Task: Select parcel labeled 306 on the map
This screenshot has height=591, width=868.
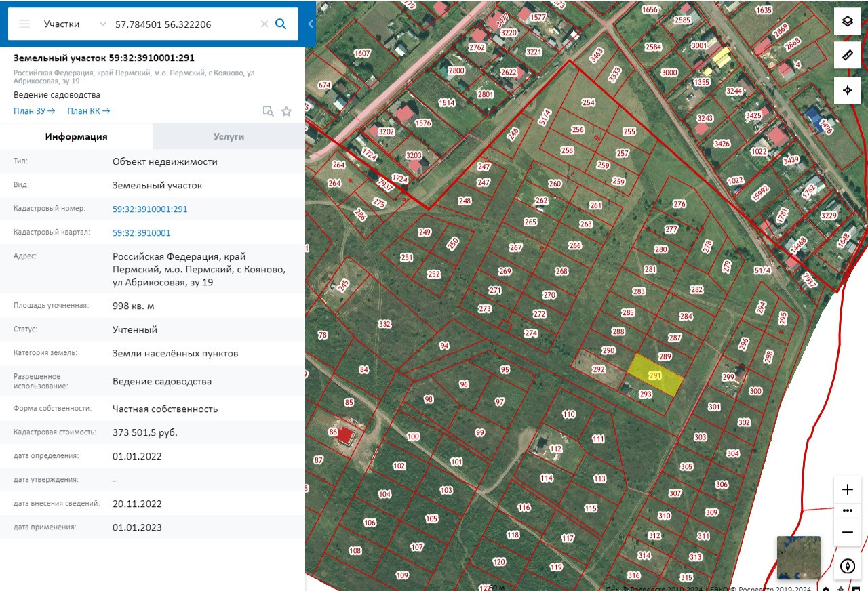Action: [x=722, y=485]
